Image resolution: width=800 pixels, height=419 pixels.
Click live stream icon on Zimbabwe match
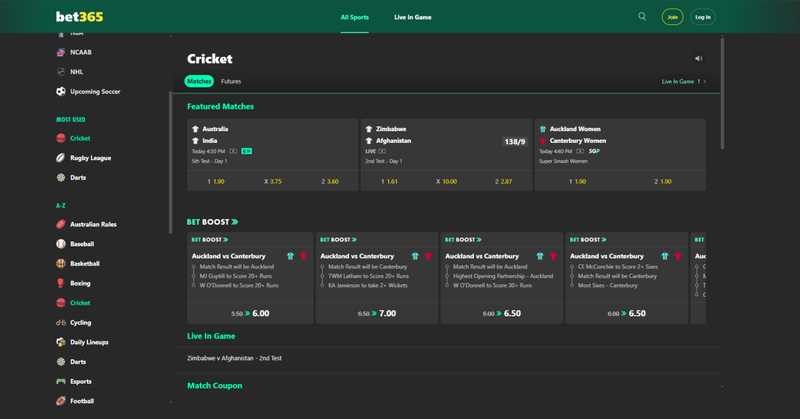point(382,151)
